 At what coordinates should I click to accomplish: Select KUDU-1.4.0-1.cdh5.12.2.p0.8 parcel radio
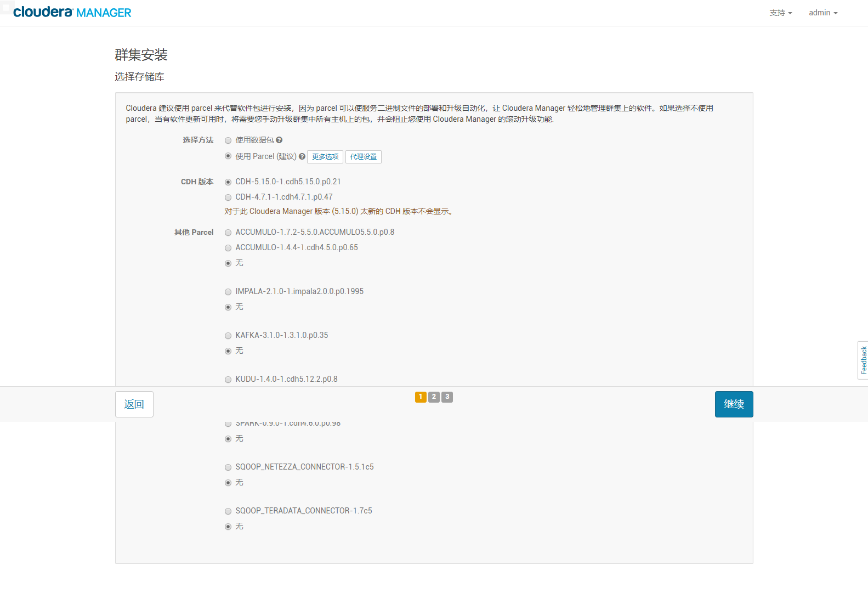coord(228,380)
